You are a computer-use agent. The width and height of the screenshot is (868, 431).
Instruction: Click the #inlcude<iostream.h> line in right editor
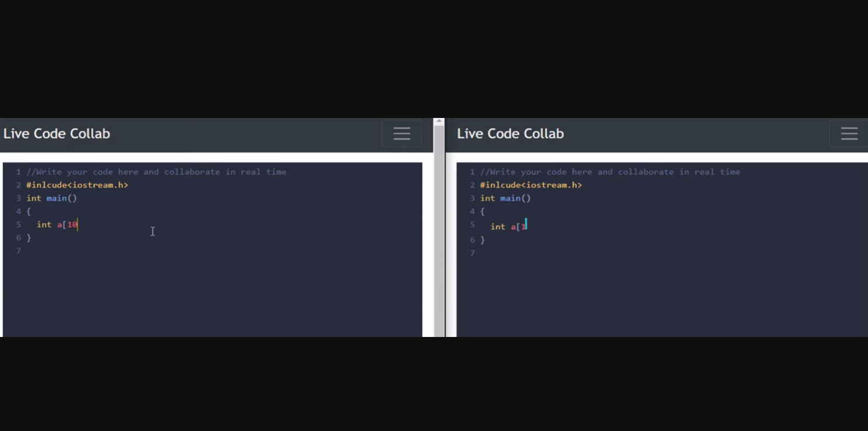coord(531,185)
